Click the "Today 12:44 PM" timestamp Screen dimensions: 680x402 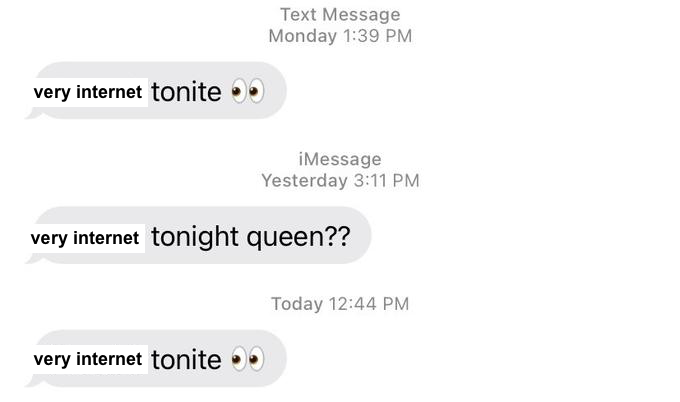click(340, 304)
